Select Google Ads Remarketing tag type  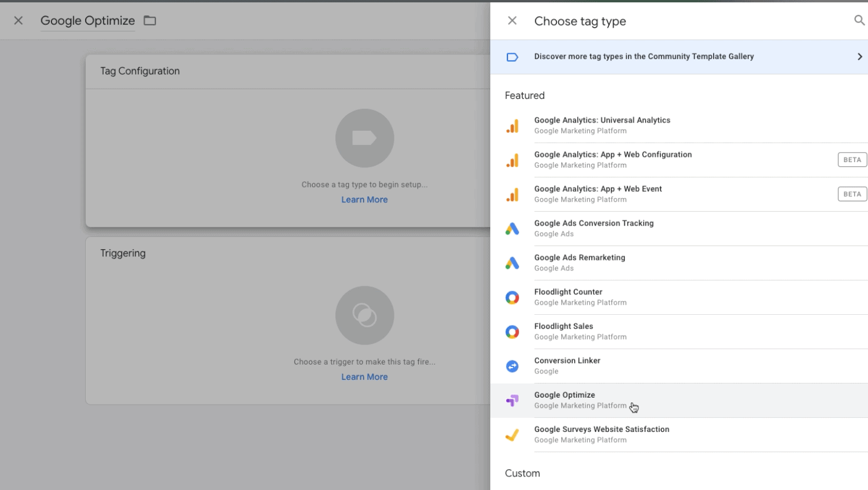(x=679, y=263)
